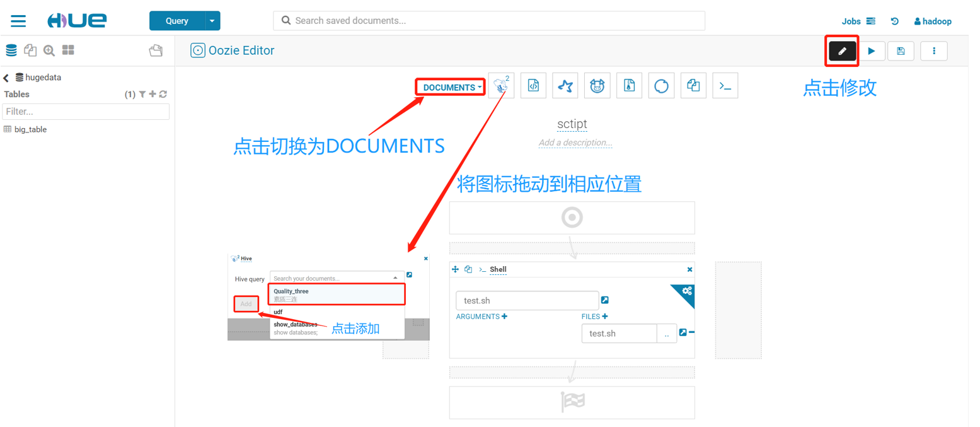Image resolution: width=980 pixels, height=427 pixels.
Task: Click the workflow end flag node
Action: pos(572,402)
